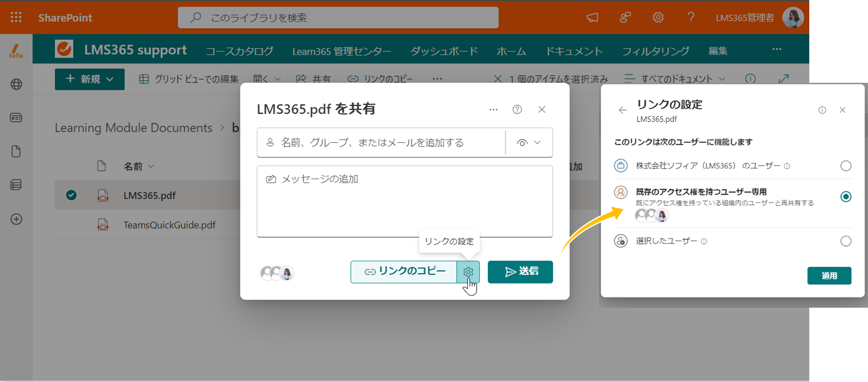
Task: Open the TeamsQuickGuide.pdf file
Action: [x=169, y=225]
